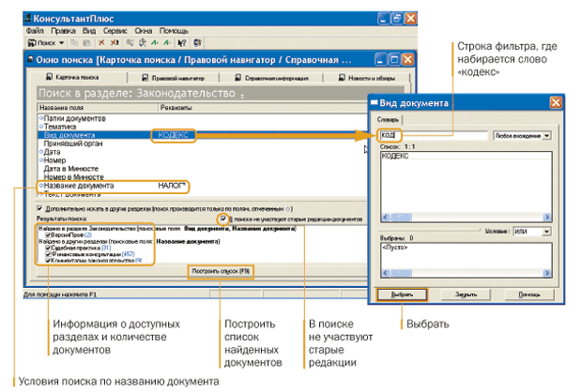Image resolution: width=582 pixels, height=392 pixels.
Task: Select the Номер в Минюсте field row
Action: tap(202, 177)
